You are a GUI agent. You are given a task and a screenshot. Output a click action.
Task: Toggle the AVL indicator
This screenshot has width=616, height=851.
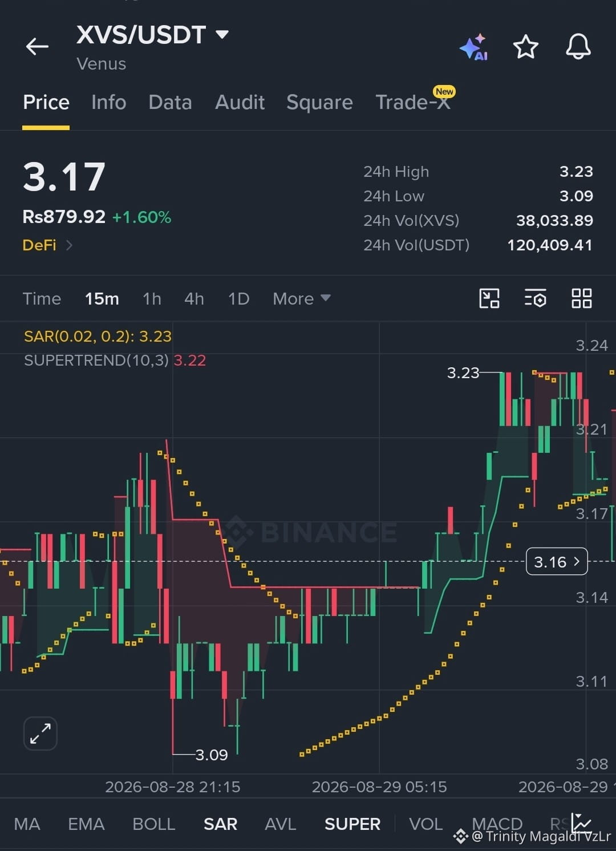point(280,824)
